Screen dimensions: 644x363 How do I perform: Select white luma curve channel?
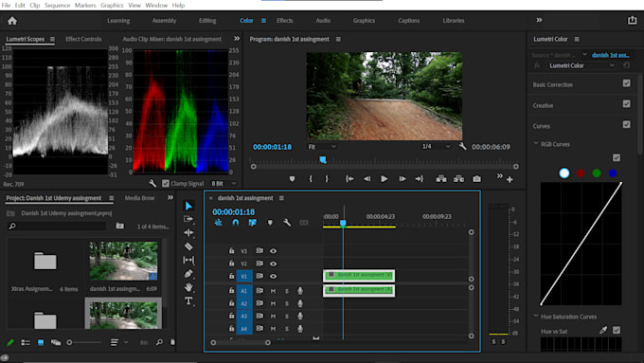[x=564, y=173]
